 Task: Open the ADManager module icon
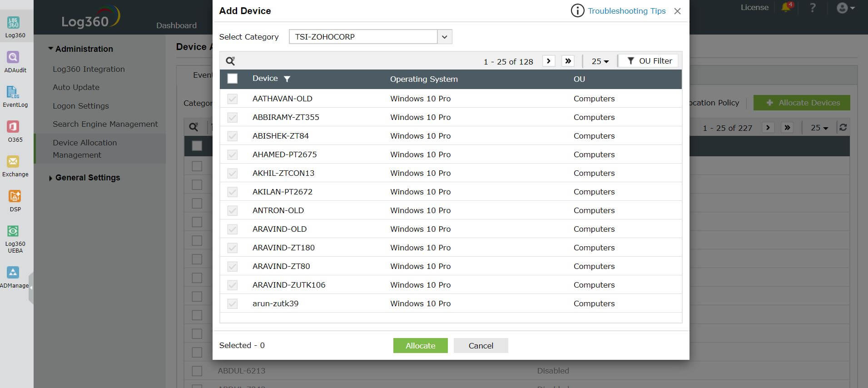[x=13, y=272]
